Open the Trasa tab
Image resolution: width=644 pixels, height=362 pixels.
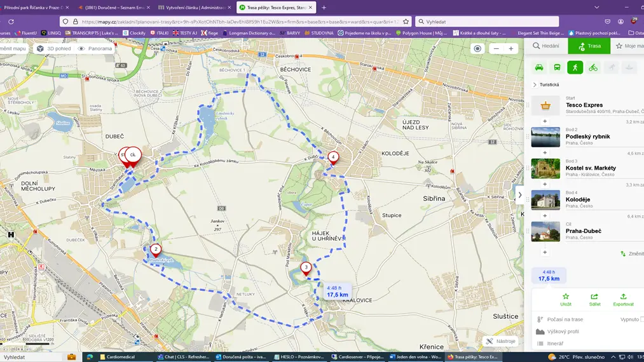point(589,46)
